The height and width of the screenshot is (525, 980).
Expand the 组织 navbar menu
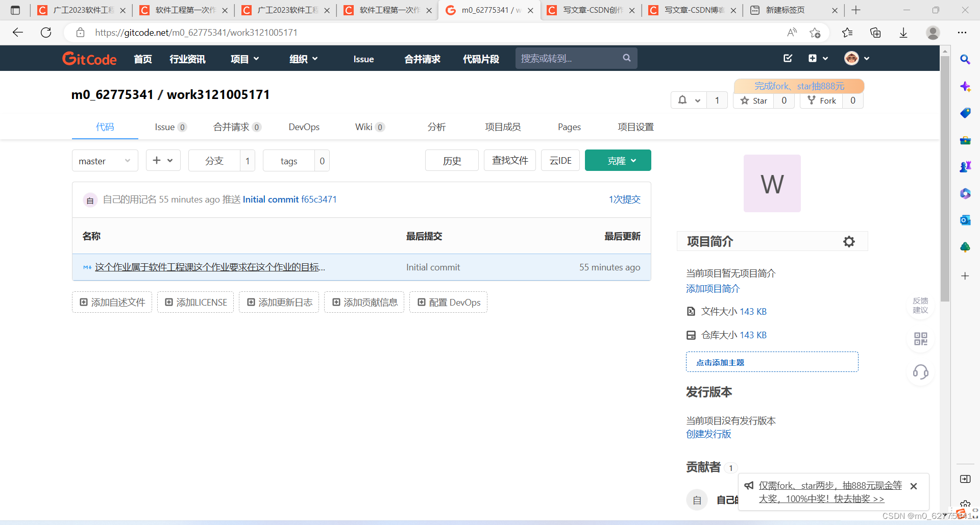(303, 59)
